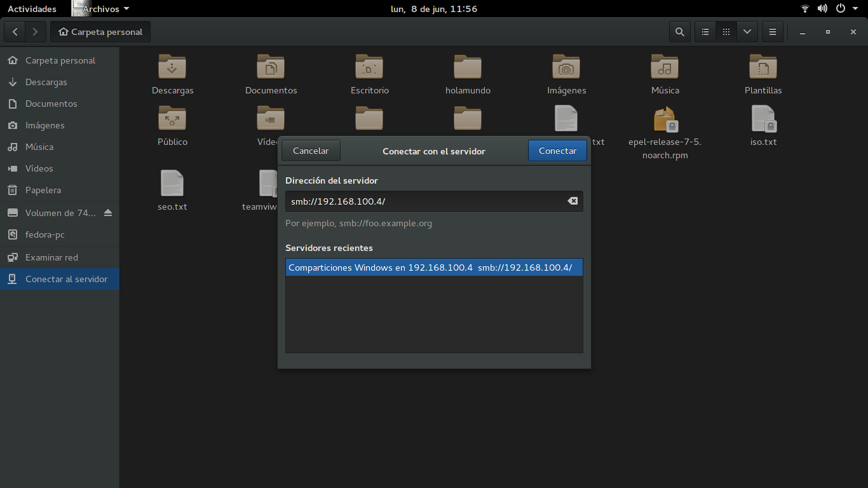Select the recent Windows shares server entry
Viewport: 868px width, 488px height.
point(434,267)
